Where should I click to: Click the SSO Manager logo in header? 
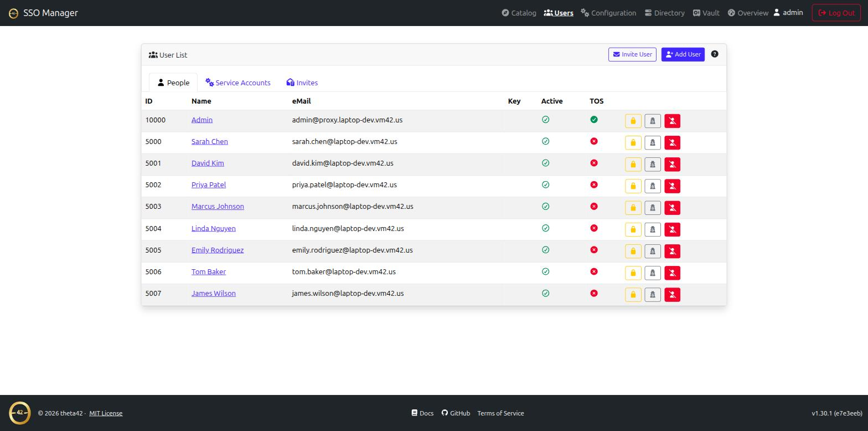(x=13, y=13)
